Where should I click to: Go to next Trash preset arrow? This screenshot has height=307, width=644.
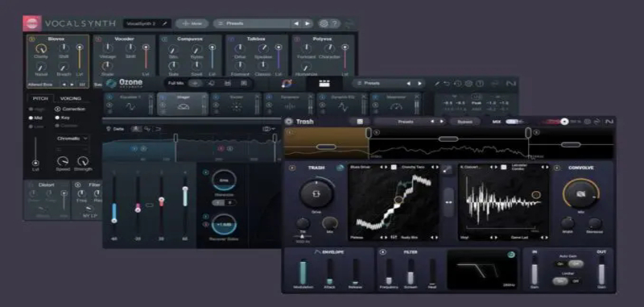441,122
